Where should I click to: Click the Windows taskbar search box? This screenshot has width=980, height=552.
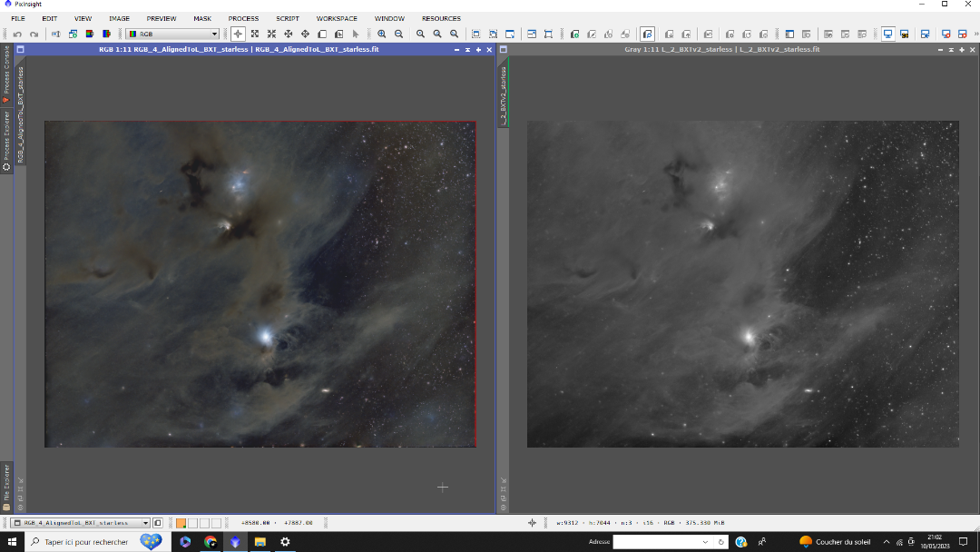(86, 542)
